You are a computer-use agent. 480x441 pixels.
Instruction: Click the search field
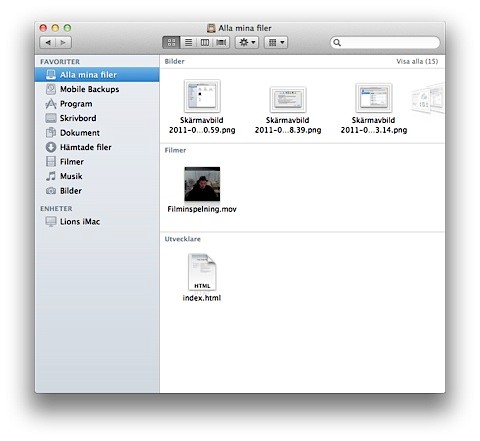[385, 43]
